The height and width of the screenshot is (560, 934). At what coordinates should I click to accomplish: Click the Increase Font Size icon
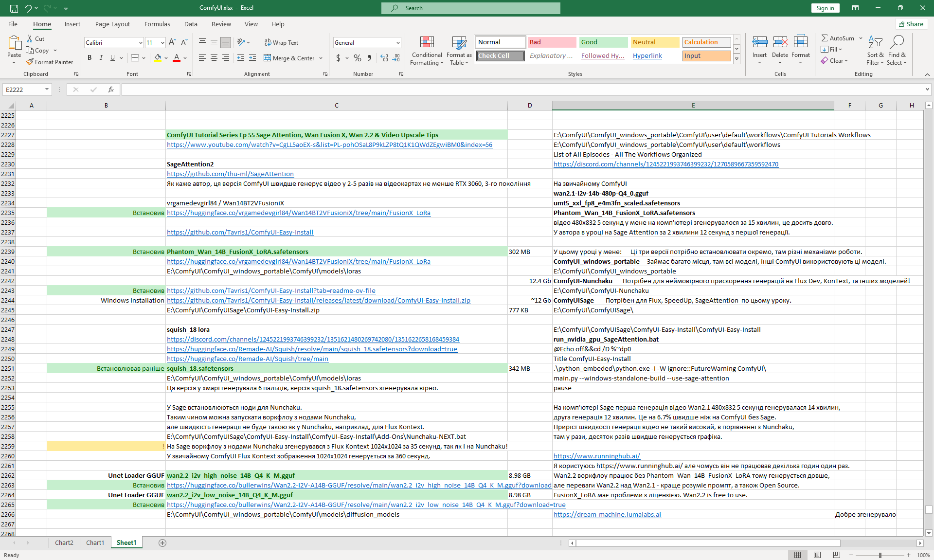click(x=172, y=42)
